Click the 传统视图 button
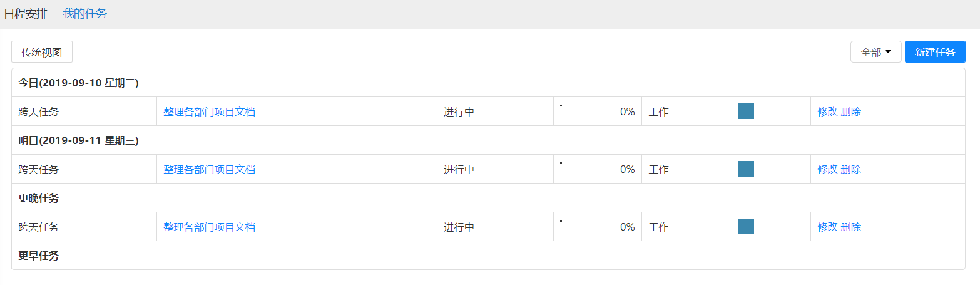The height and width of the screenshot is (285, 980). point(42,52)
